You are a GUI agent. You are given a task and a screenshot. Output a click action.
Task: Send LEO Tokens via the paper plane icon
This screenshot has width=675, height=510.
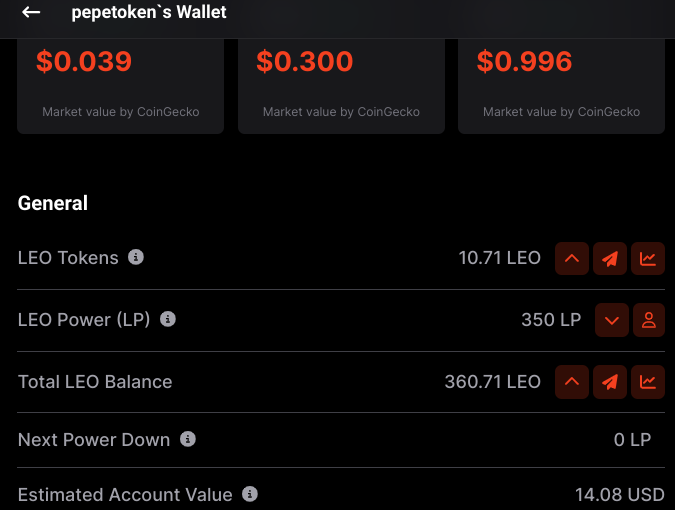pos(610,258)
